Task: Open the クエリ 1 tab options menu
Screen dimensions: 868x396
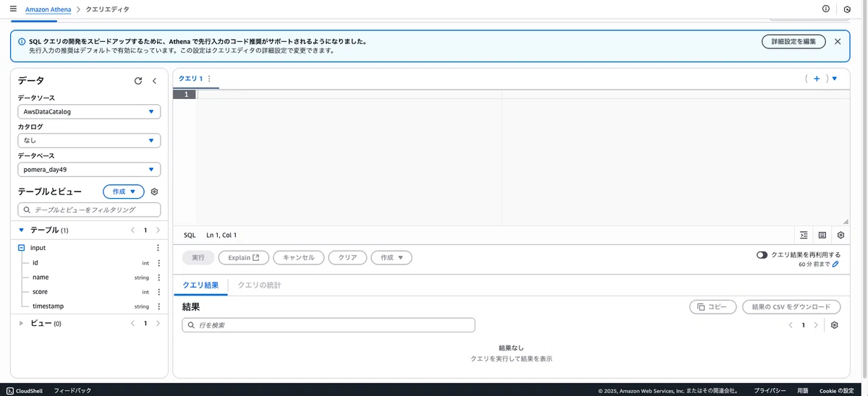Action: pyautogui.click(x=210, y=79)
